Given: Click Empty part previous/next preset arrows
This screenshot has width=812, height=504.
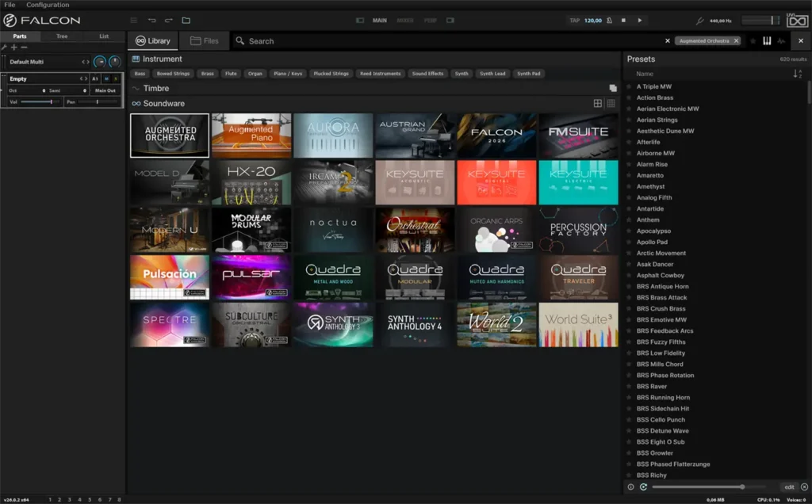Looking at the screenshot, I should pyautogui.click(x=82, y=78).
